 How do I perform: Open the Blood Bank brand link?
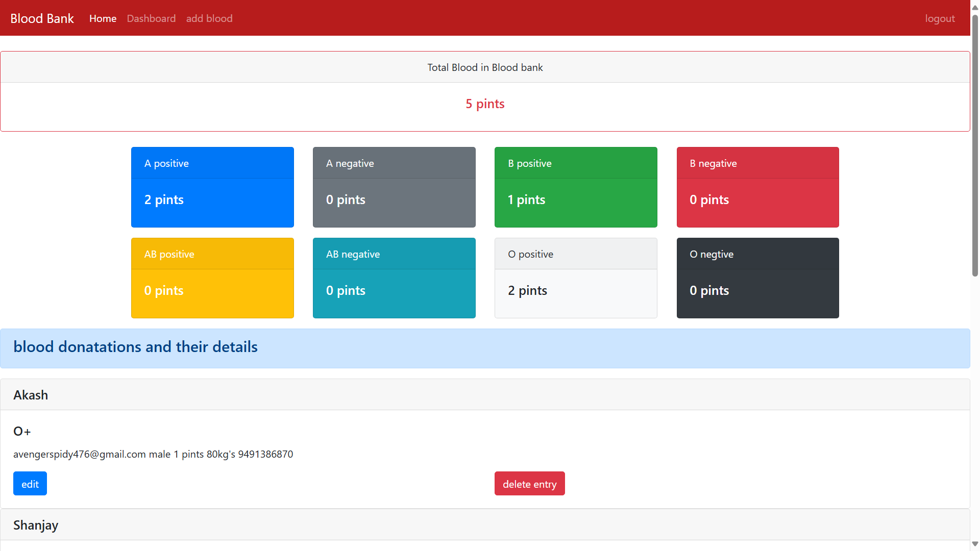(42, 18)
